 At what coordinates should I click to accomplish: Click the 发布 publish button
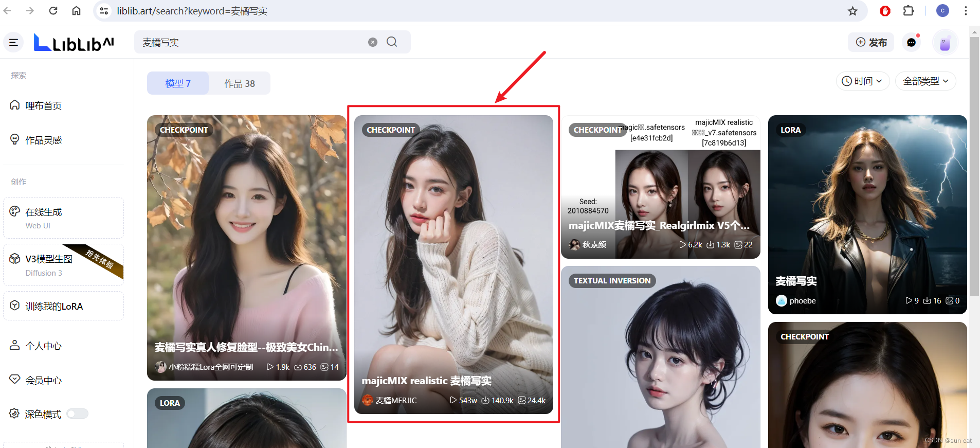click(x=871, y=42)
